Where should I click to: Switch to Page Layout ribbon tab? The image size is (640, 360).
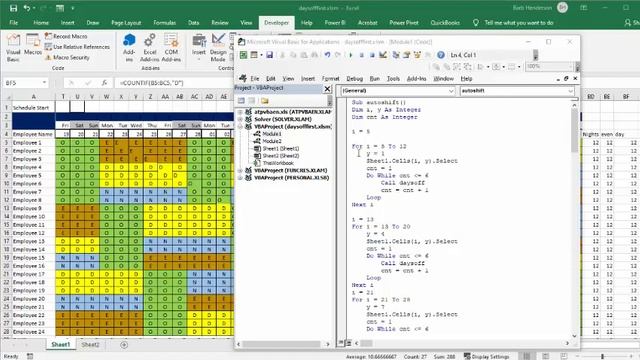click(x=126, y=23)
